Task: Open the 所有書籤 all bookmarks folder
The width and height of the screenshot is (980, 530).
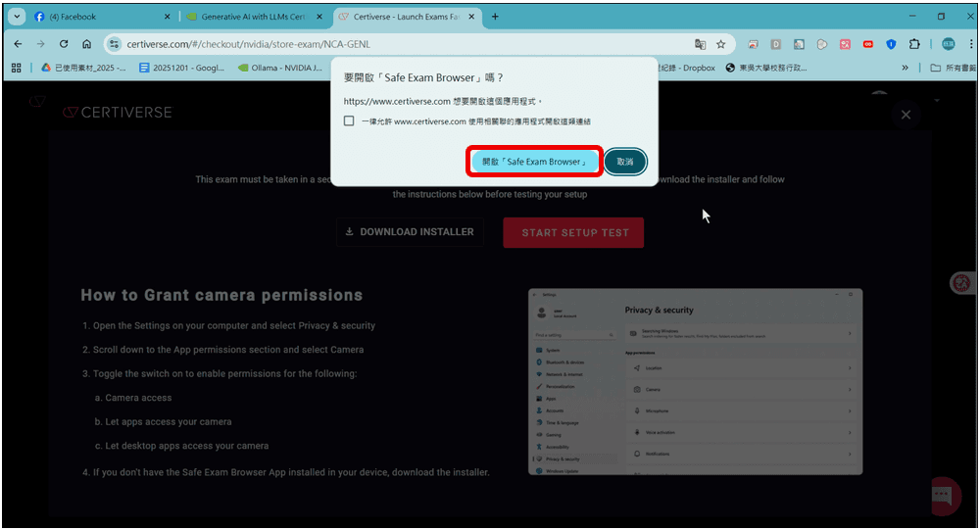Action: click(x=953, y=68)
